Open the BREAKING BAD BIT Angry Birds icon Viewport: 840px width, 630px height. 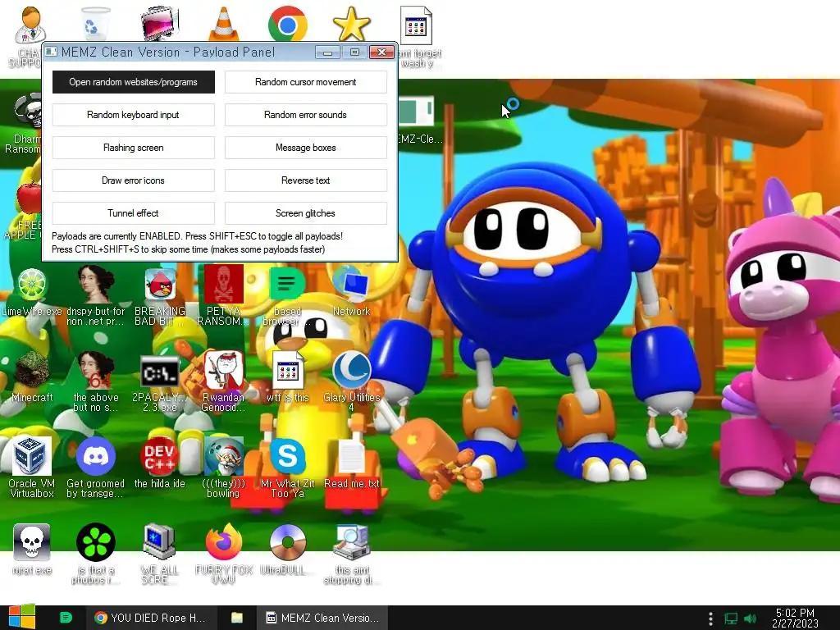pyautogui.click(x=160, y=294)
